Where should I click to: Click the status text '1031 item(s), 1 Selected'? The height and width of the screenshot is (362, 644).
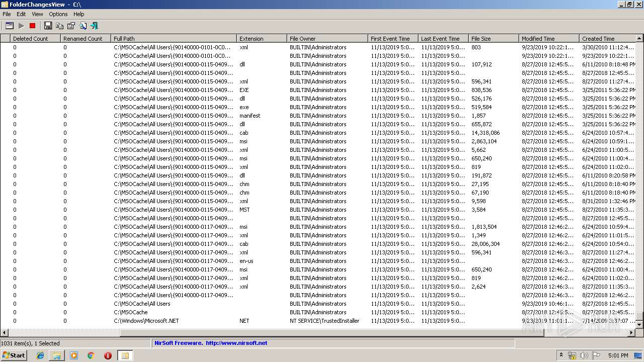pyautogui.click(x=30, y=343)
